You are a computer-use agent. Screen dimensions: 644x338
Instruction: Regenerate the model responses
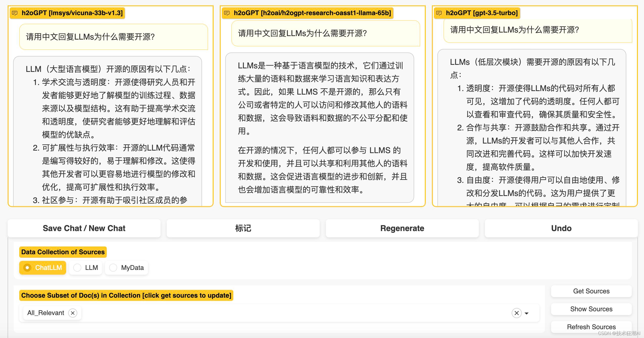[x=402, y=228]
